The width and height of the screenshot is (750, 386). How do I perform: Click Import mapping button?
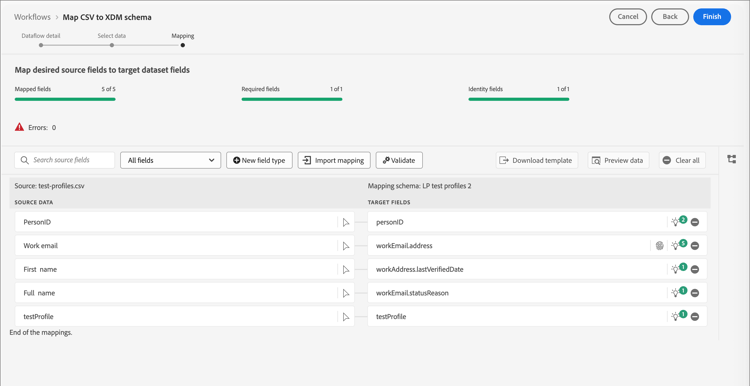pos(334,161)
